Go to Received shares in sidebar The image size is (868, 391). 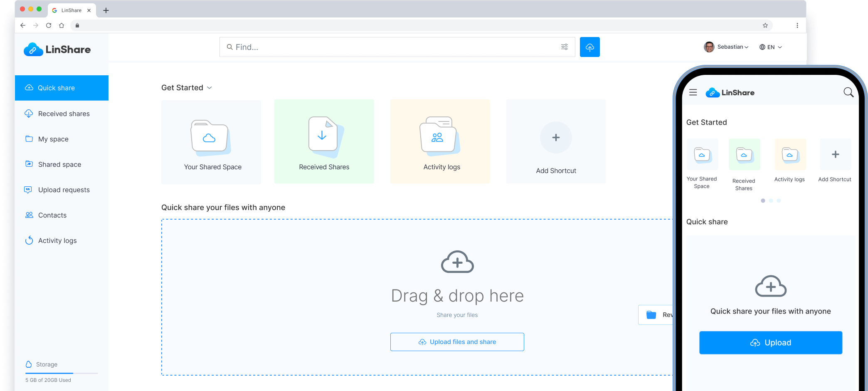pos(64,114)
